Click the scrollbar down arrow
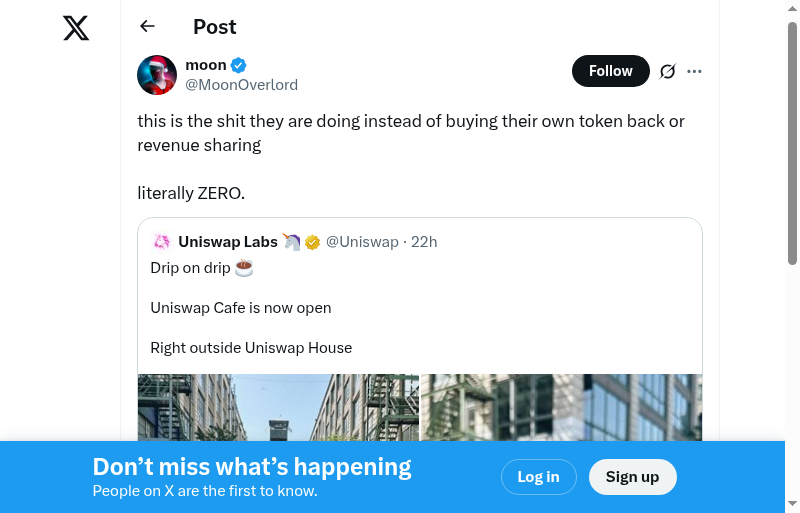The image size is (800, 513). pyautogui.click(x=792, y=504)
